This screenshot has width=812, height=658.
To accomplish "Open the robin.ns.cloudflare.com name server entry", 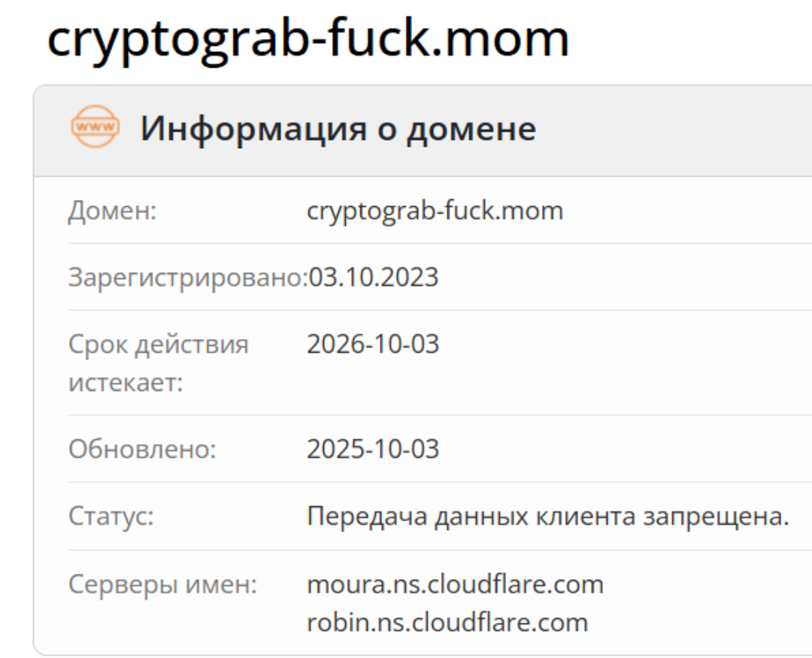I will click(447, 623).
